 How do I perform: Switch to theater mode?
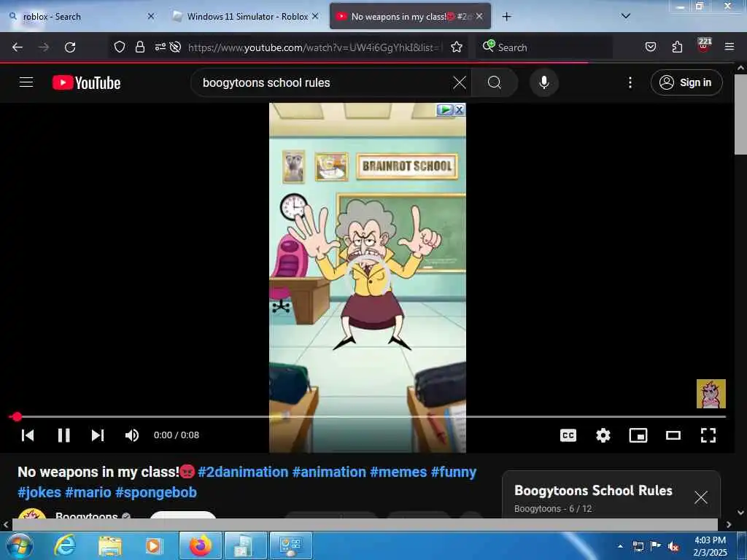tap(673, 435)
